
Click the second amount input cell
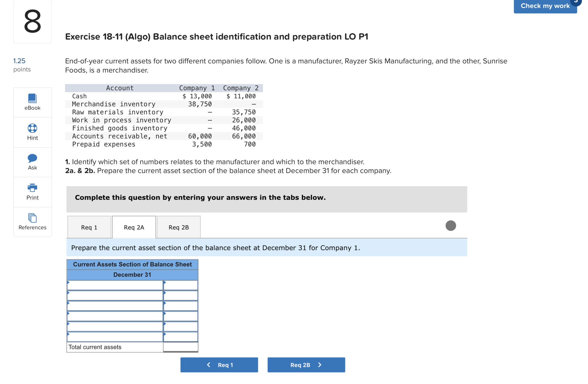tap(180, 295)
